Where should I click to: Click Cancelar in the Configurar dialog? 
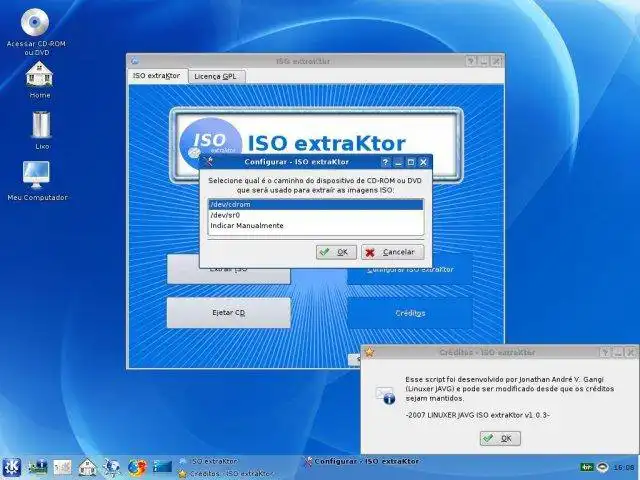click(x=393, y=252)
